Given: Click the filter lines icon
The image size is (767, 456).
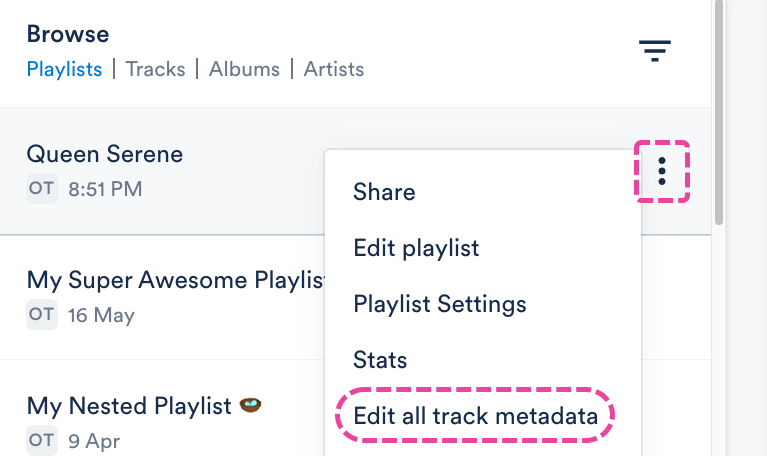Looking at the screenshot, I should pos(655,50).
